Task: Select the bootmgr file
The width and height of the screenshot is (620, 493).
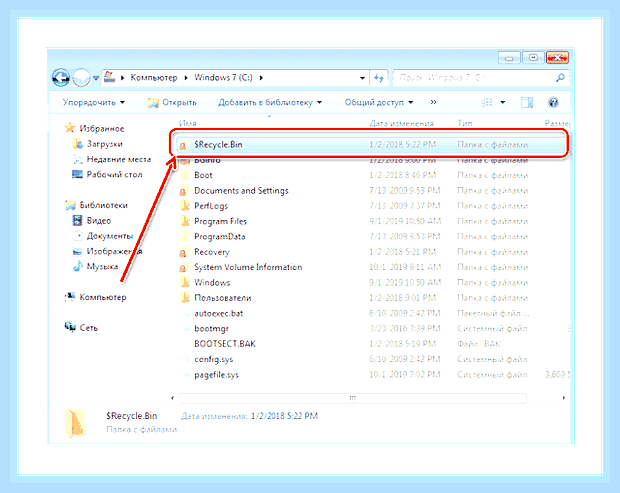Action: [211, 329]
